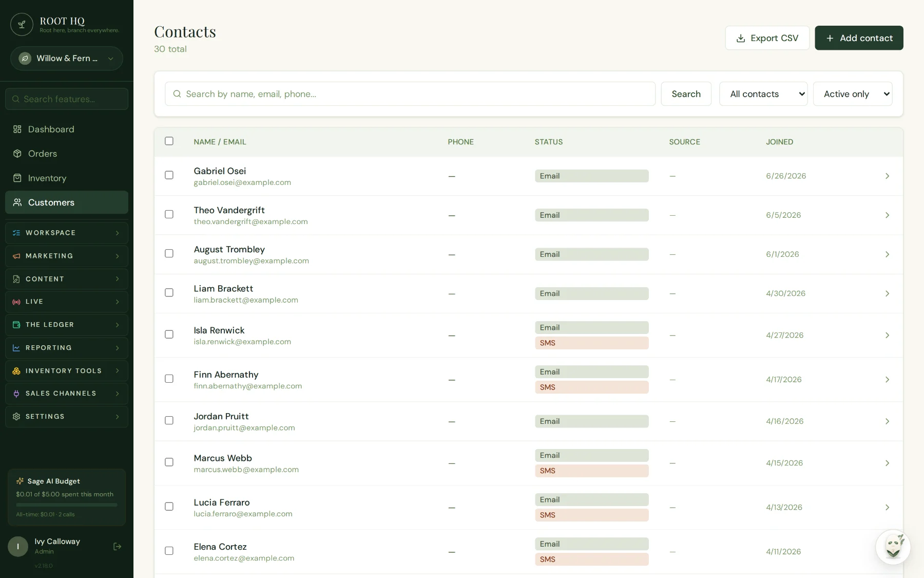The width and height of the screenshot is (924, 578).
Task: Open the Willow & Fern store switcher
Action: 67,59
